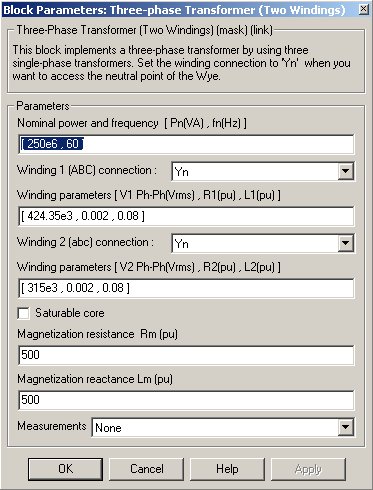
Task: Click the Winding 2 connection 'Yn' value box
Action: point(255,243)
